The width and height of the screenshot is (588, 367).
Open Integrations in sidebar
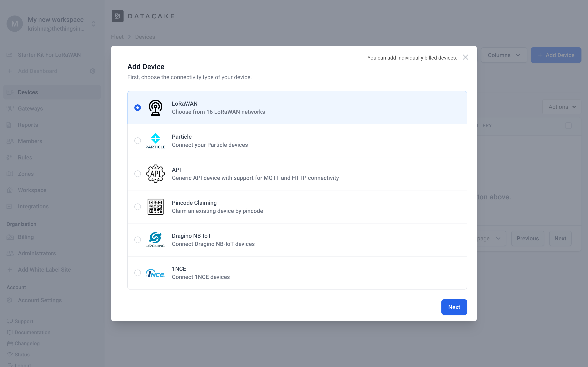click(x=33, y=206)
